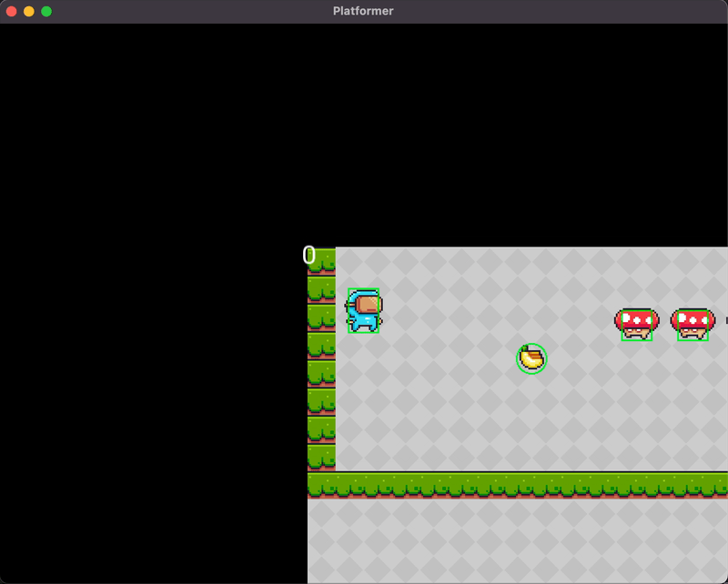Click the yellow banana collectible
The width and height of the screenshot is (728, 584).
[531, 358]
